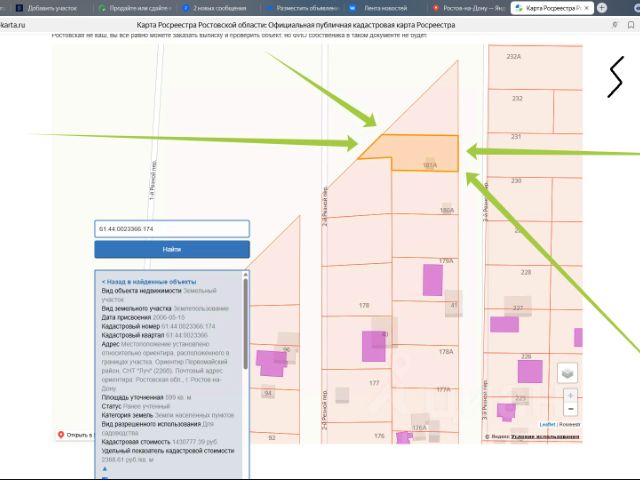Click the cadastral number search field
The height and width of the screenshot is (480, 640).
pyautogui.click(x=172, y=229)
